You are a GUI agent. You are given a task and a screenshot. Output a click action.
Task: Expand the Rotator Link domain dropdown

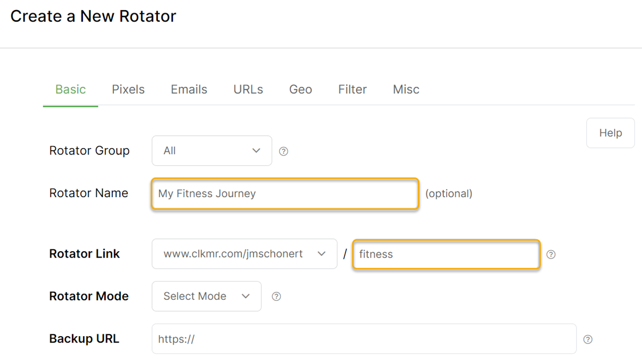[x=244, y=254]
